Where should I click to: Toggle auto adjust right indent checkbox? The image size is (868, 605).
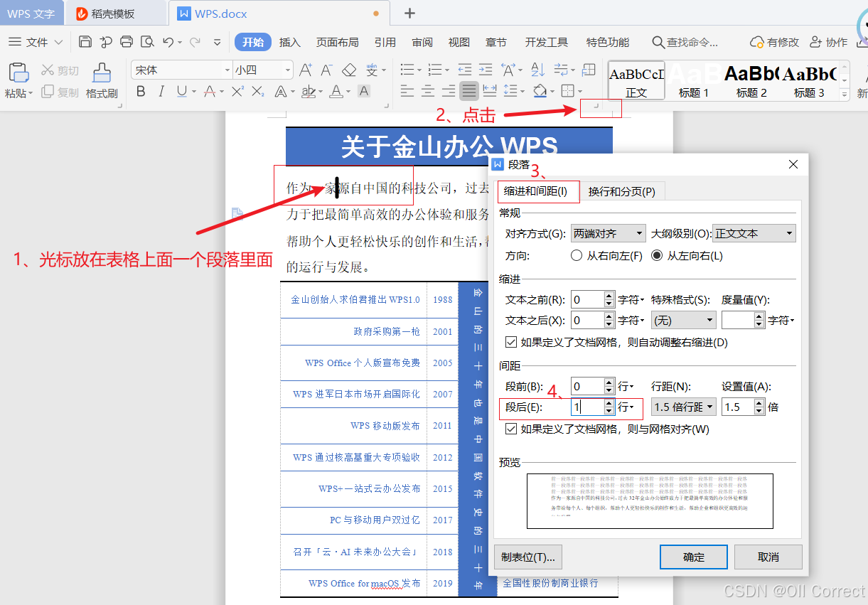click(x=511, y=342)
